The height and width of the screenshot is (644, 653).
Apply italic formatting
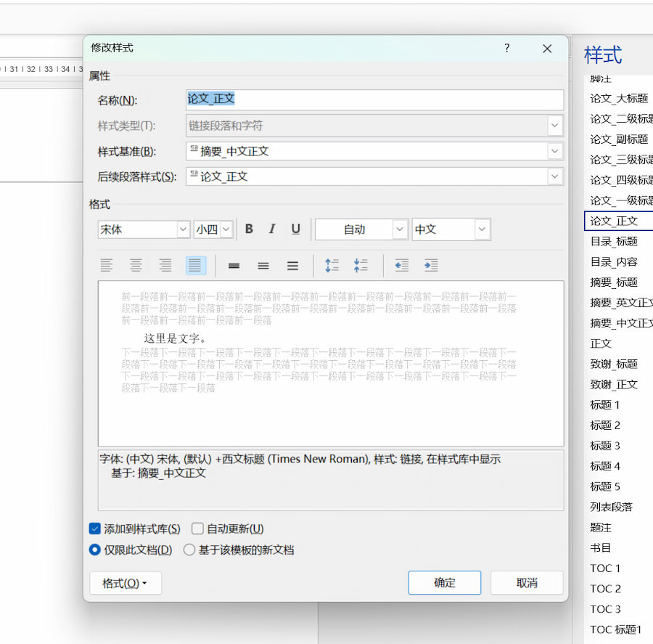tap(272, 229)
